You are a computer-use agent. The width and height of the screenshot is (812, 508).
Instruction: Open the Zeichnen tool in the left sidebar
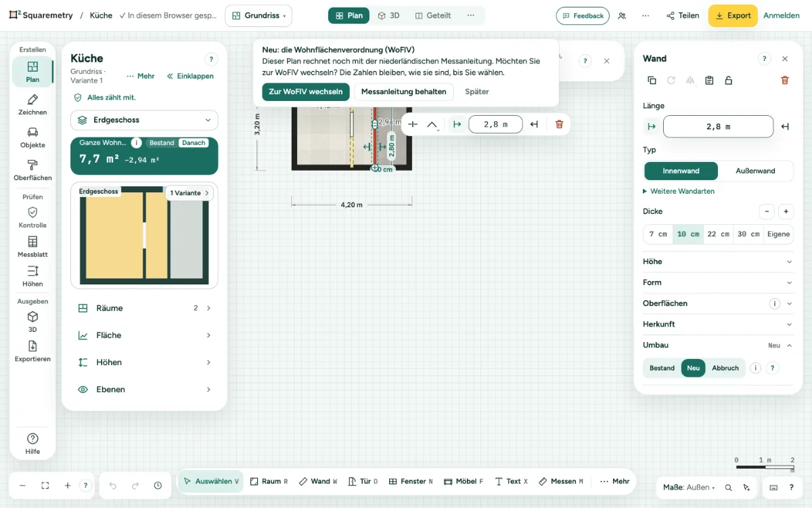click(x=32, y=104)
